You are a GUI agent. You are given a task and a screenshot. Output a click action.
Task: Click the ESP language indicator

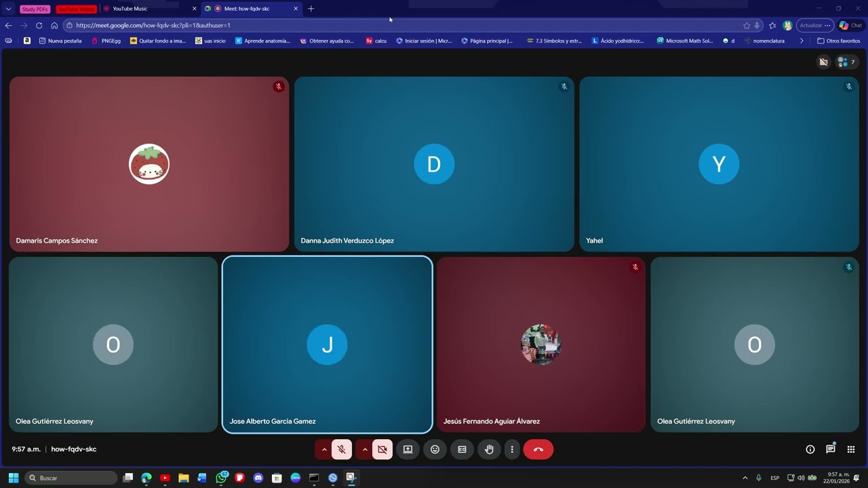pos(774,478)
